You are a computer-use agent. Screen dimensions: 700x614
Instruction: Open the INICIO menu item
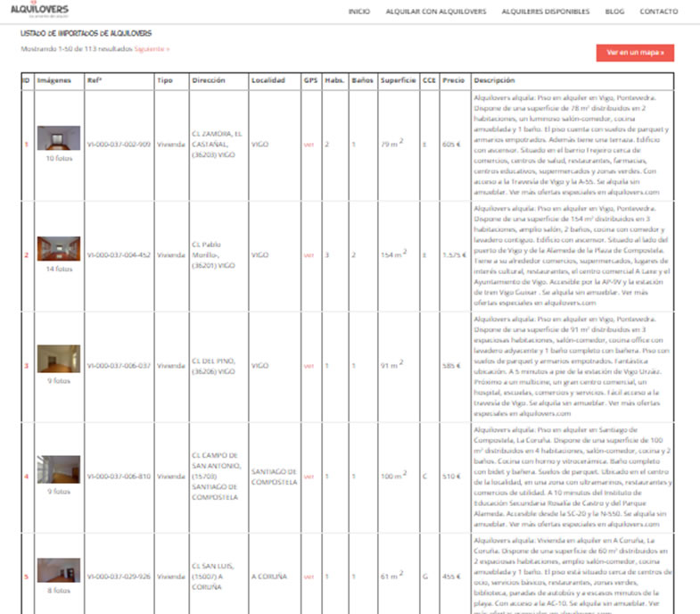point(359,12)
